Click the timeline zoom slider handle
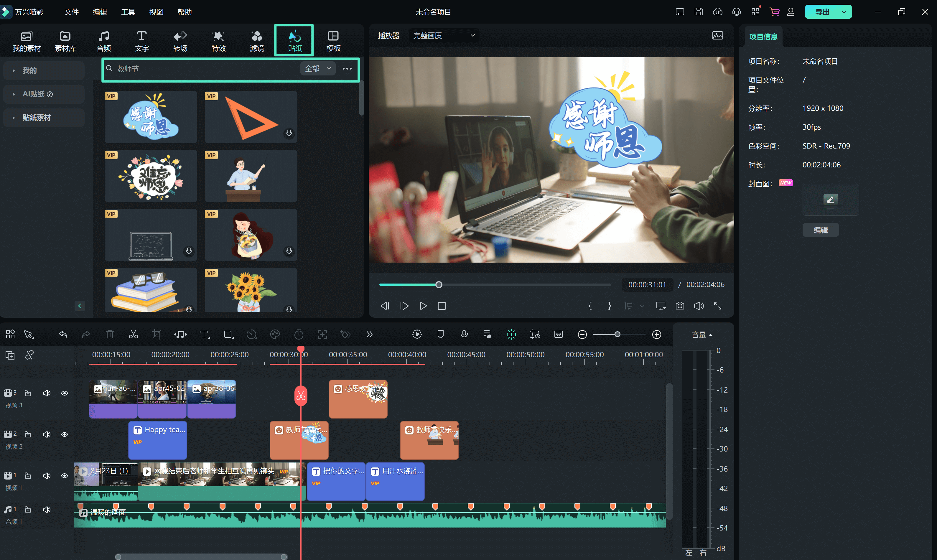Viewport: 937px width, 560px height. coord(617,334)
